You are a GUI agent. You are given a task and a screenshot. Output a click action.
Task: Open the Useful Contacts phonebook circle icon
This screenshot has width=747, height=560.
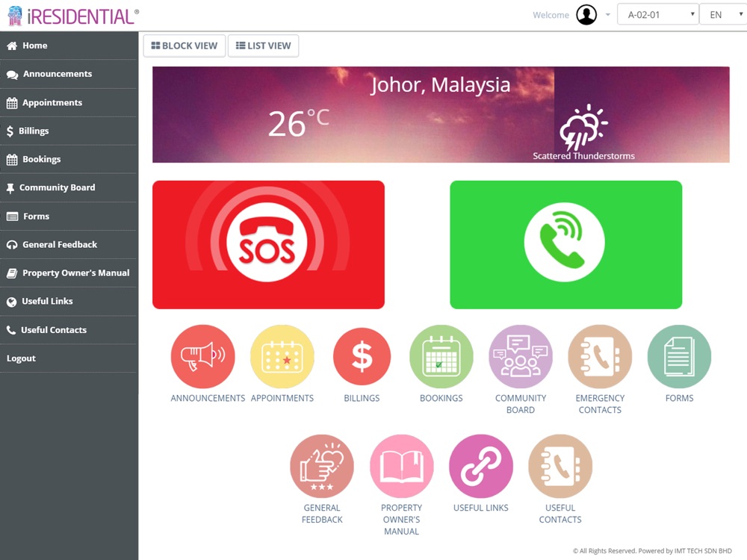pyautogui.click(x=560, y=466)
